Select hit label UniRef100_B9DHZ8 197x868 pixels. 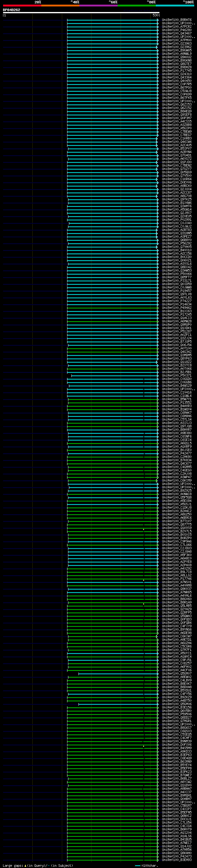coord(177,67)
